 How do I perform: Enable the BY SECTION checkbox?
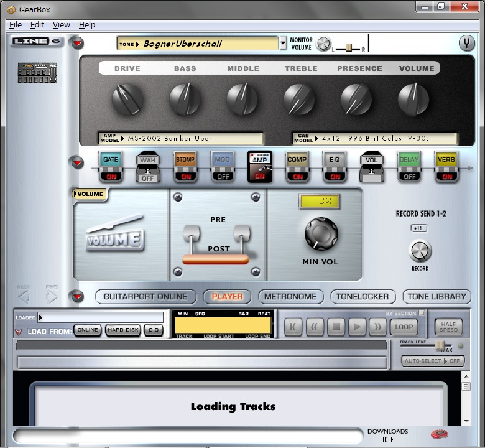pyautogui.click(x=422, y=313)
